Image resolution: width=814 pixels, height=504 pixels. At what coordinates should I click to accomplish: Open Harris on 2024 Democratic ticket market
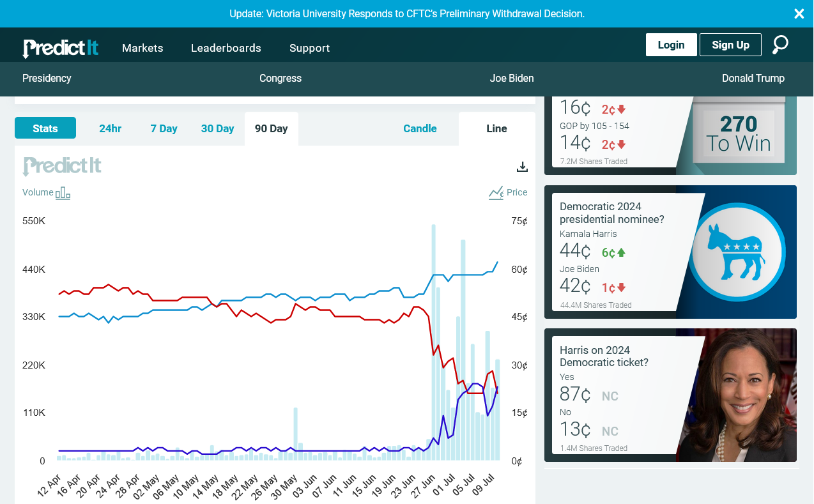point(604,356)
